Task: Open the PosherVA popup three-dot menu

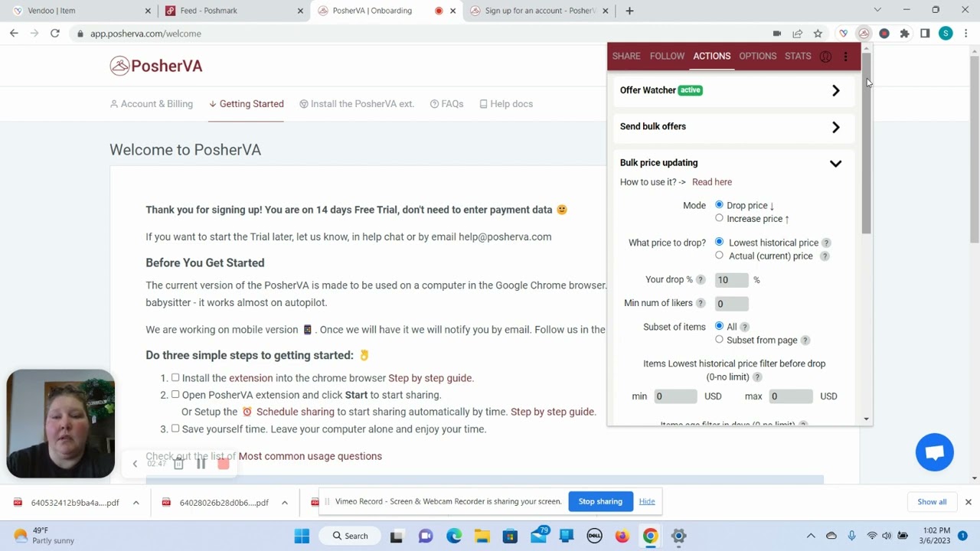Action: point(845,57)
